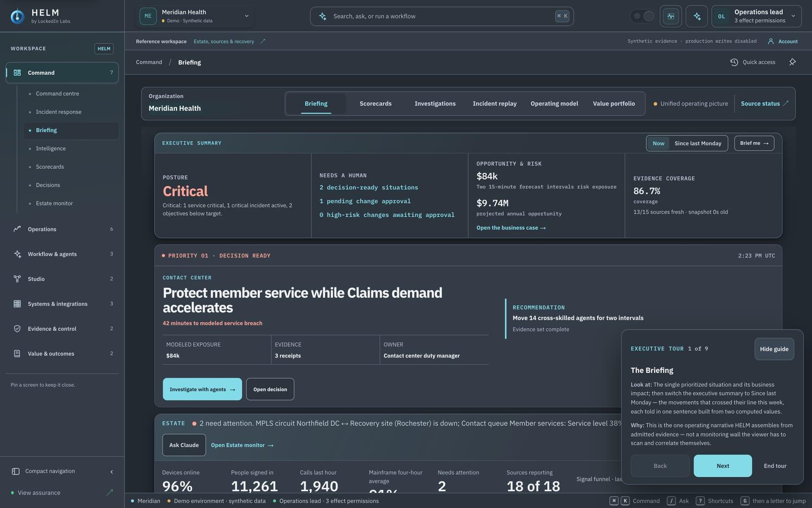This screenshot has height=508, width=812.
Task: Click the Compact navigation panel icon
Action: point(16,471)
